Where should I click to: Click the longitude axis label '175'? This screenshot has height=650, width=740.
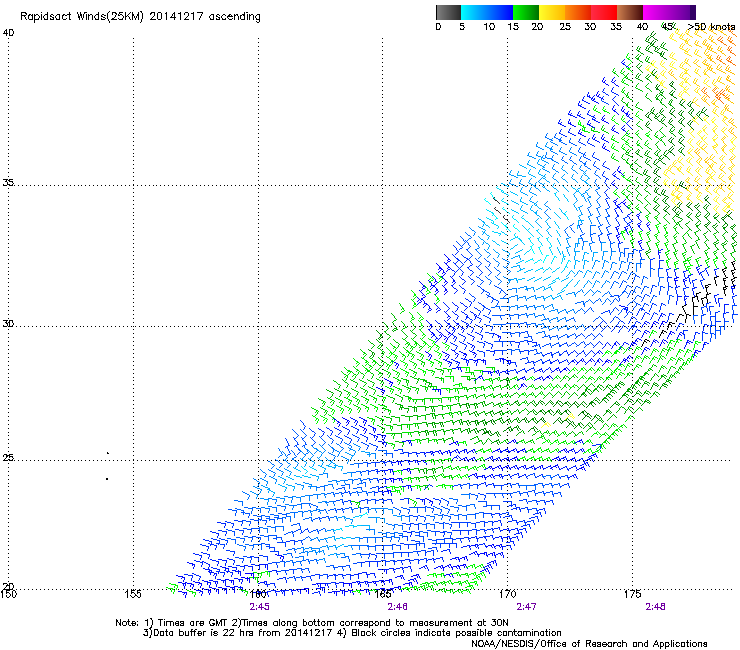(x=632, y=594)
